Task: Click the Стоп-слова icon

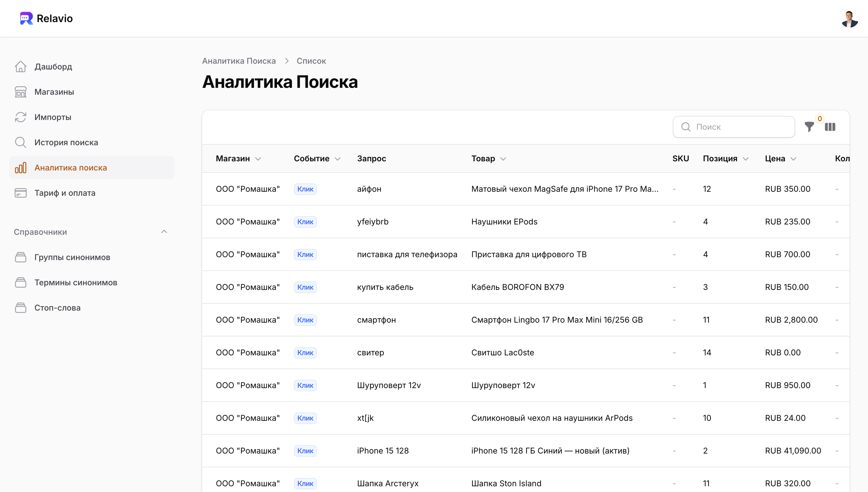Action: [x=21, y=308]
